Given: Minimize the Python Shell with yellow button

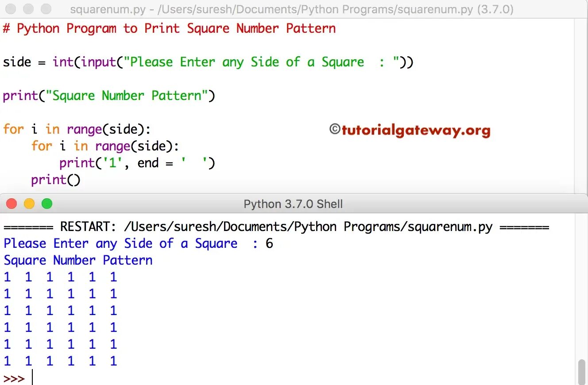Looking at the screenshot, I should pyautogui.click(x=29, y=204).
